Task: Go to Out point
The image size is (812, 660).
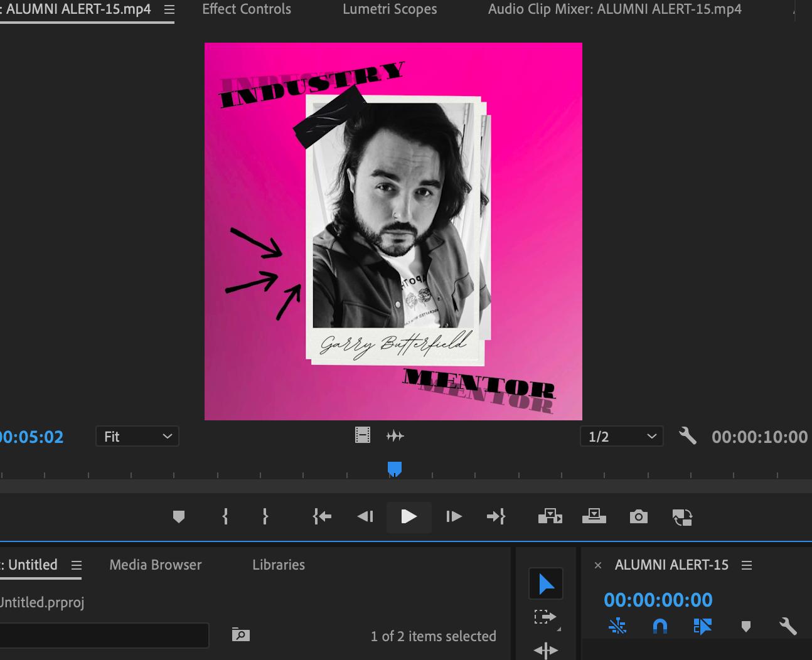Action: click(496, 517)
